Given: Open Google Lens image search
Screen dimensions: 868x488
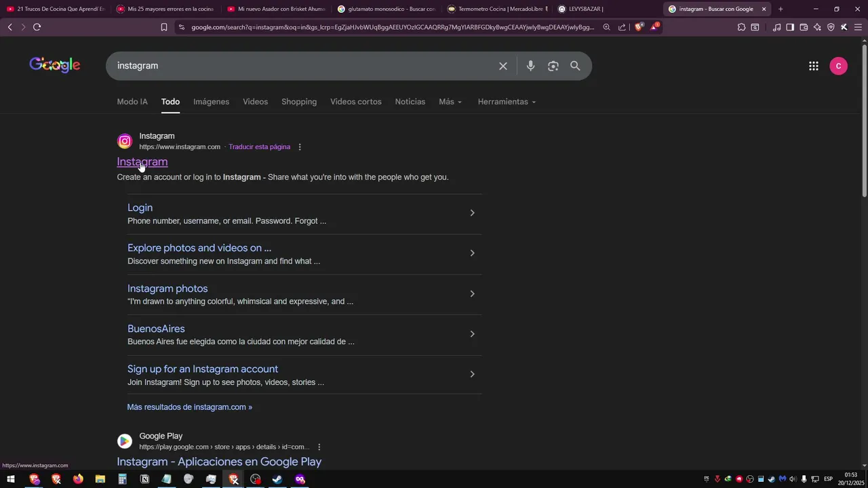Looking at the screenshot, I should coord(553,66).
